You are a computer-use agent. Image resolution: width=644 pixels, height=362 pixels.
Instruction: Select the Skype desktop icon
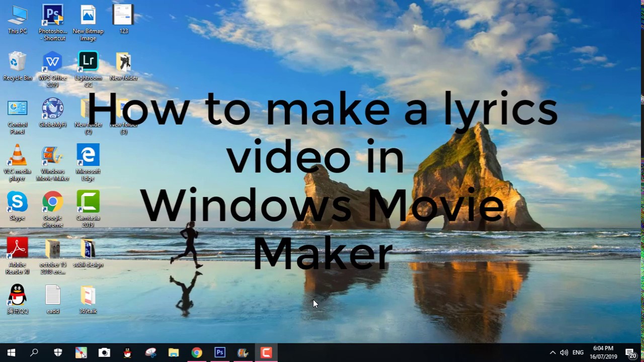[x=17, y=206]
